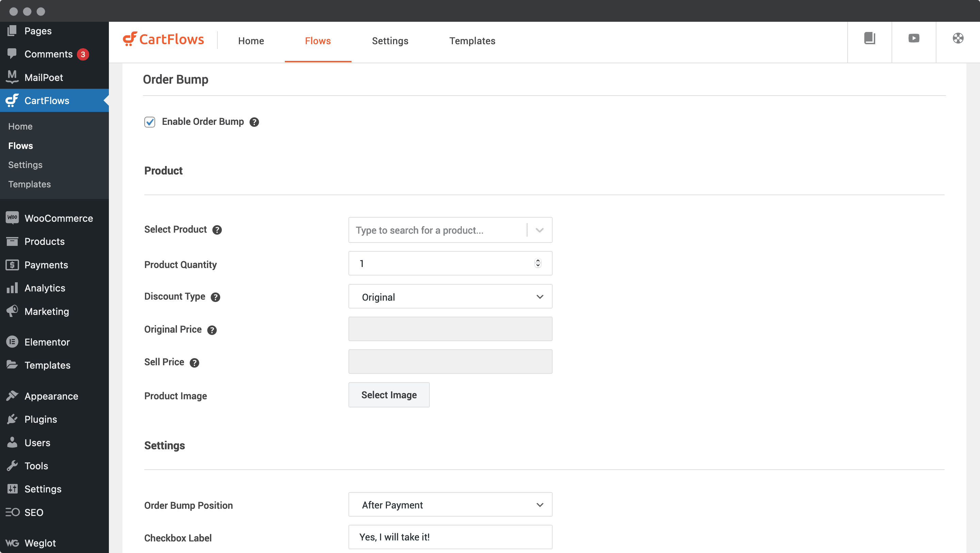980x553 pixels.
Task: Expand the Discount Type dropdown
Action: (x=450, y=296)
